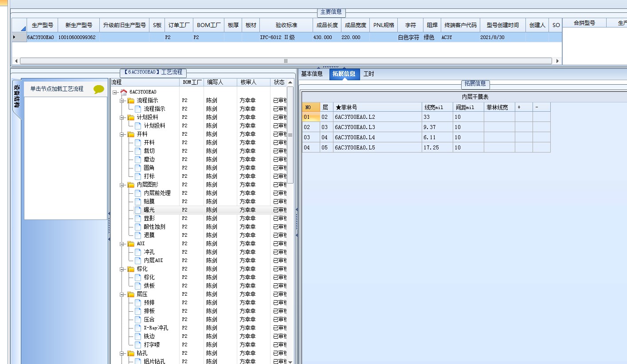Click the document icon beside 铣边
This screenshot has width=627, height=364.
click(x=138, y=336)
